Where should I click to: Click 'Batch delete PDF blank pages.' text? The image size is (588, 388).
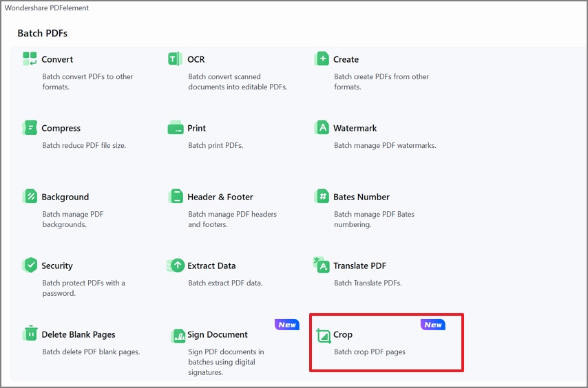[x=91, y=352]
